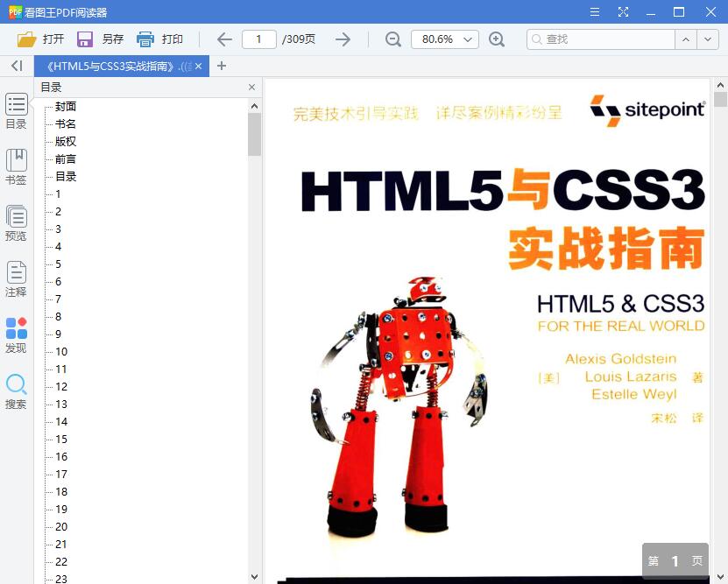Open the 书签 bookmarks sidebar panel

pos(17,167)
